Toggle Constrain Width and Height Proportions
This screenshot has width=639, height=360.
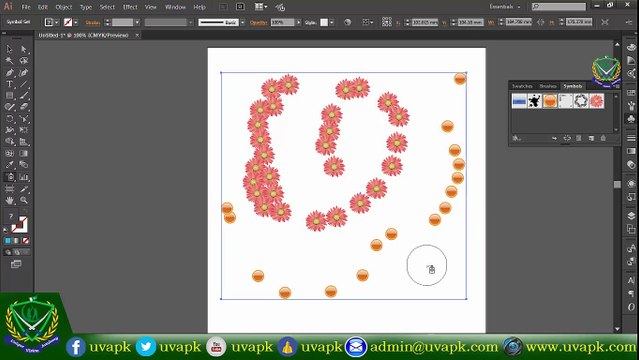[540, 22]
